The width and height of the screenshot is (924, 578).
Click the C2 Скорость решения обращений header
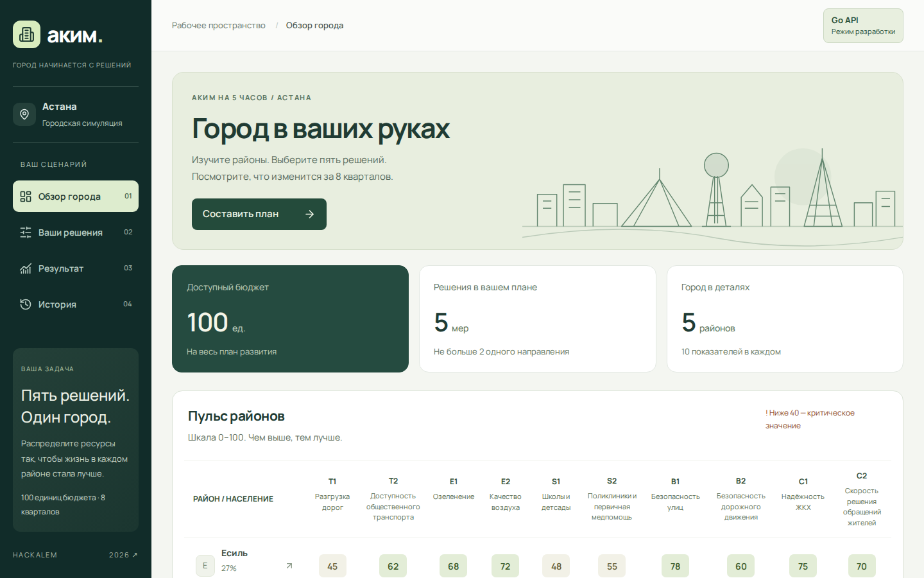point(862,499)
